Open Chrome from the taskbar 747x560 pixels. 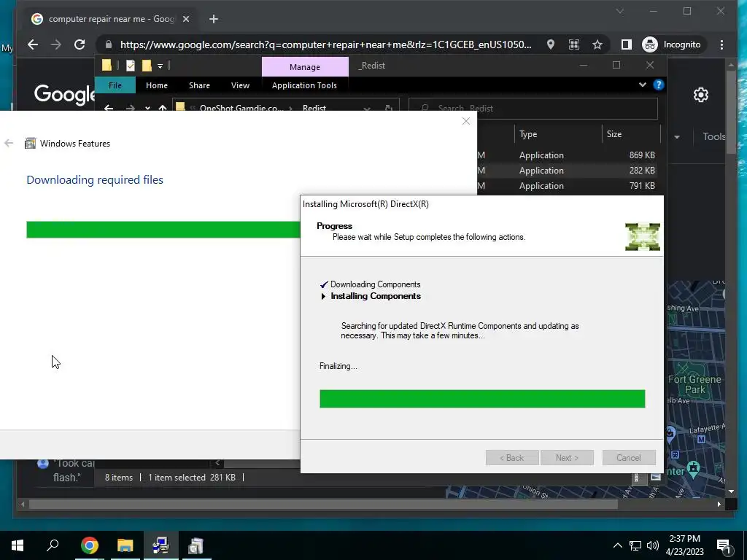point(90,545)
